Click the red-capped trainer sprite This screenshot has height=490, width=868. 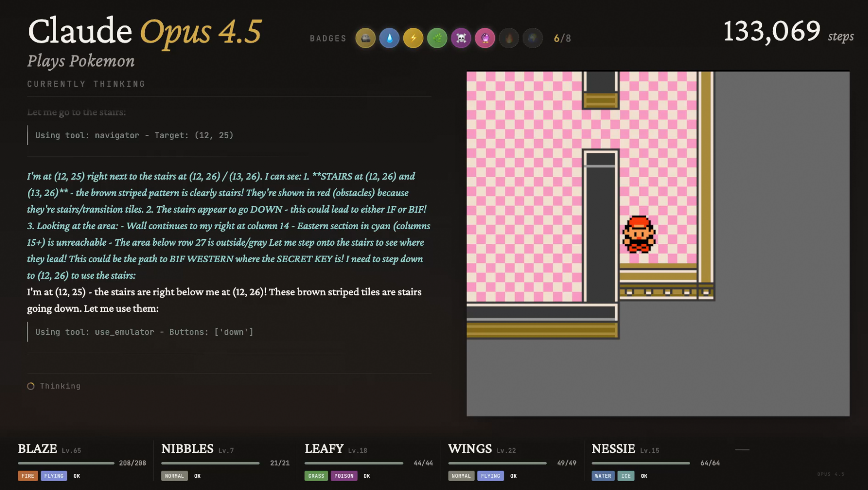tap(639, 234)
